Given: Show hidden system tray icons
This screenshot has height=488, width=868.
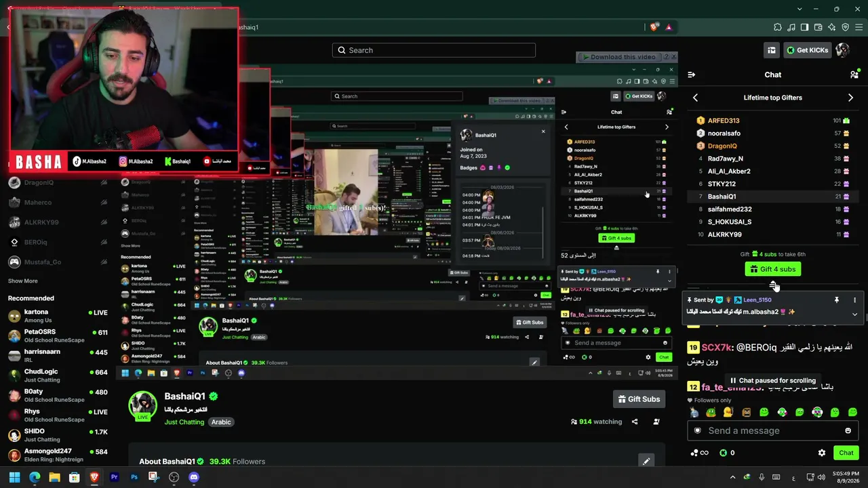Looking at the screenshot, I should click(x=732, y=477).
